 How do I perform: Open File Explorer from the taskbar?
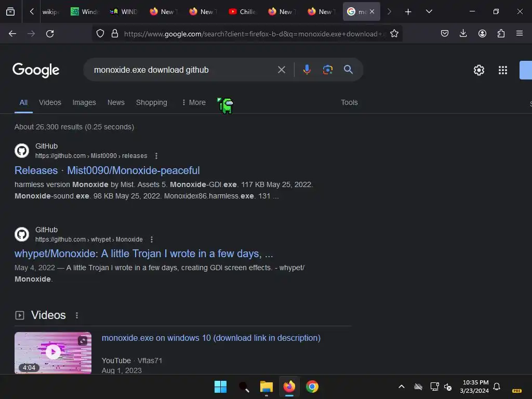(x=267, y=387)
